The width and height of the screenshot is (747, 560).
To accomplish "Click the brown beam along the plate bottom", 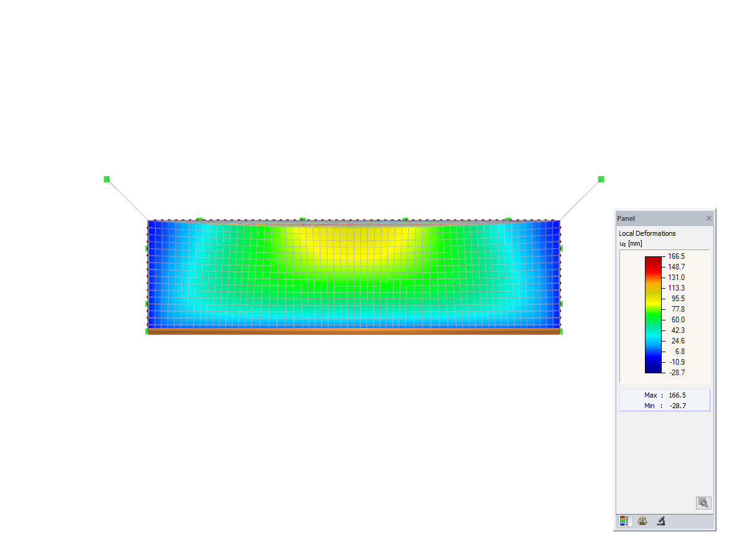I will point(354,332).
